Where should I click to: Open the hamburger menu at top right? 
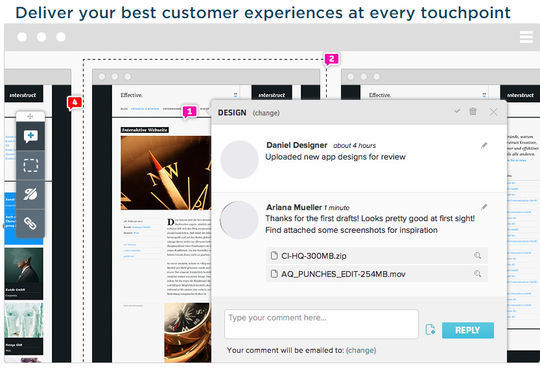tap(526, 37)
